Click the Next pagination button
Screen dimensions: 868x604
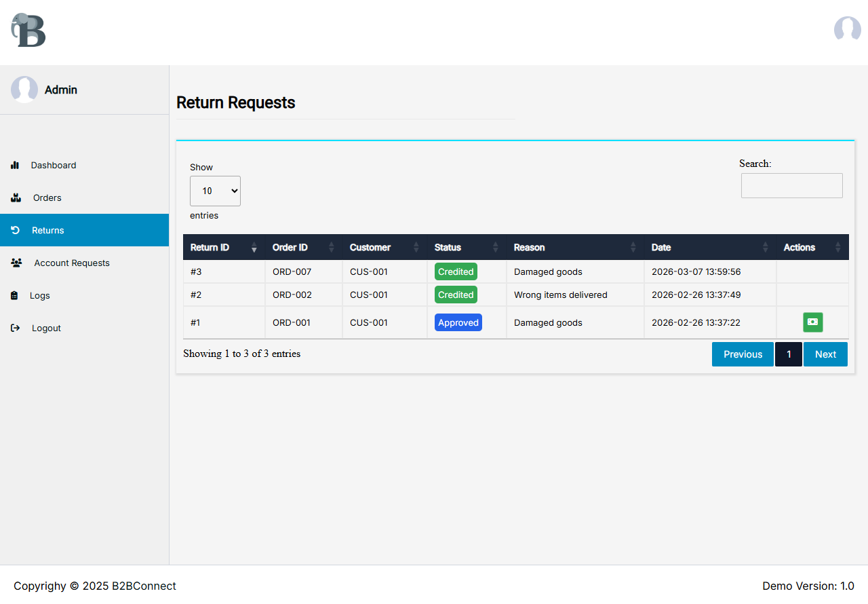pos(825,354)
